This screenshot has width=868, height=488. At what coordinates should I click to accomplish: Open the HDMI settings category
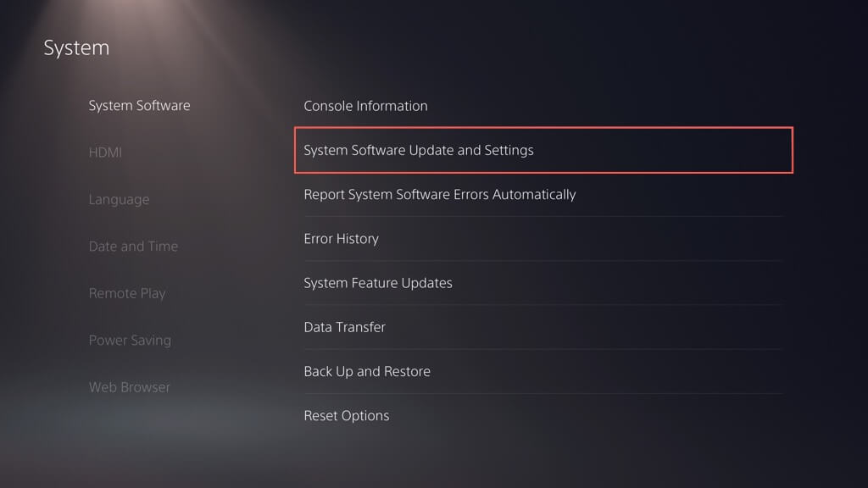(105, 152)
